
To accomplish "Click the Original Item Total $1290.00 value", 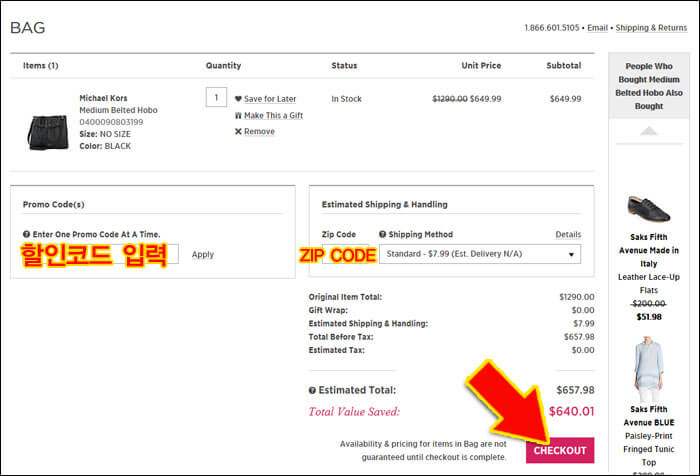I will (x=577, y=297).
